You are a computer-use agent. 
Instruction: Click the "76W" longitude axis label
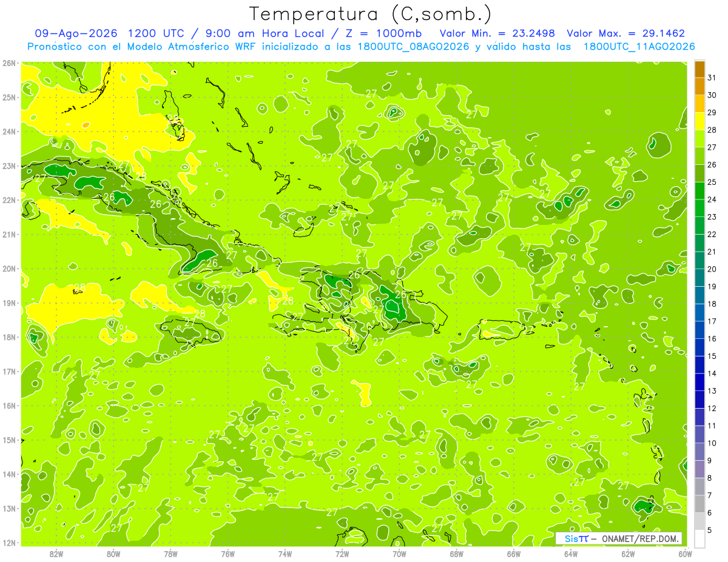[x=228, y=554]
